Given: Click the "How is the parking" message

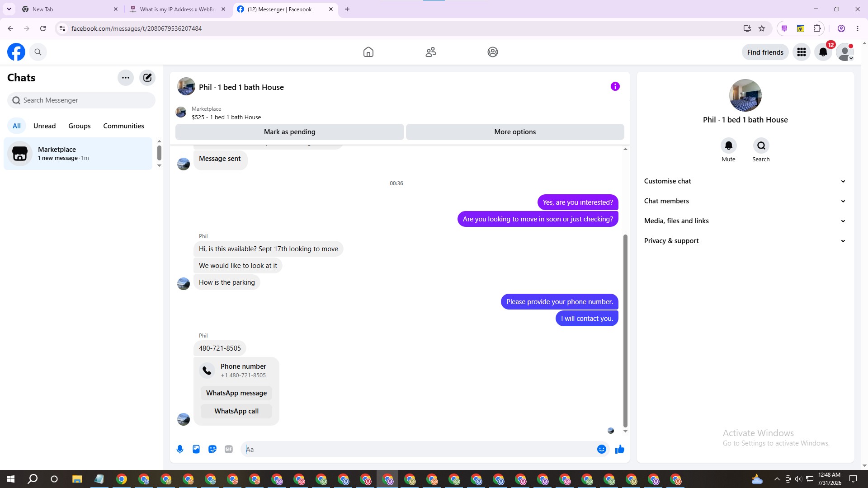Looking at the screenshot, I should click(227, 282).
